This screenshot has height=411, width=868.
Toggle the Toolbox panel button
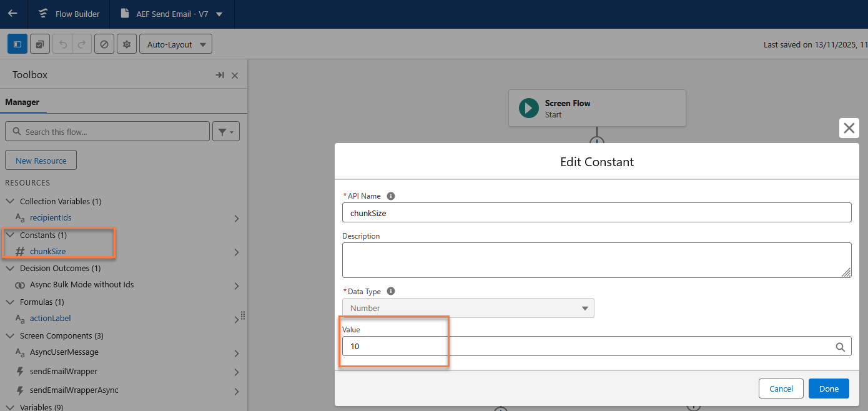tap(17, 44)
